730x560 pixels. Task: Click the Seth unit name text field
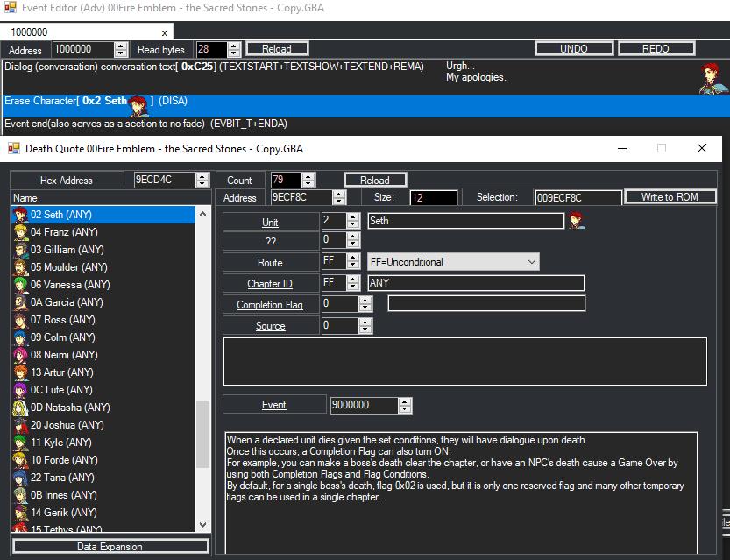[465, 221]
